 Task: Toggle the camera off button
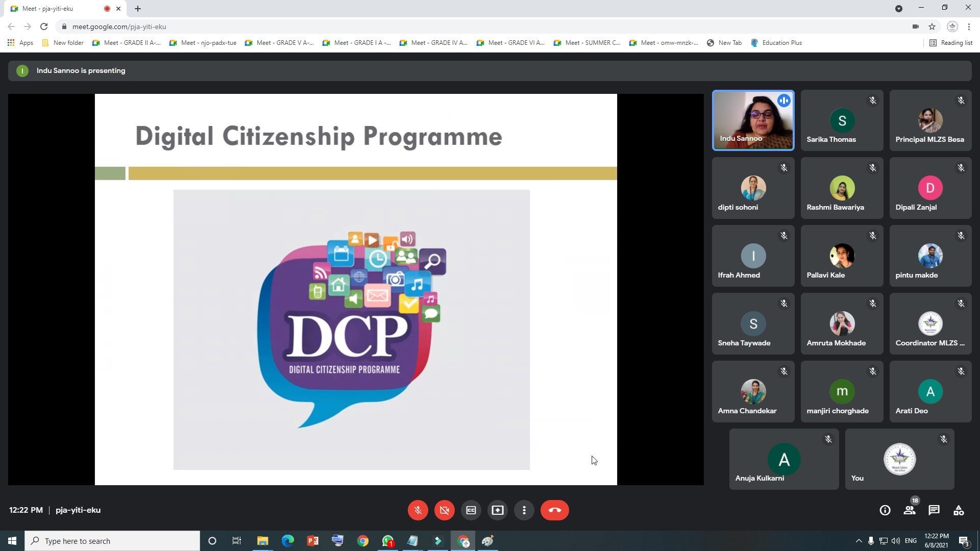pos(444,510)
